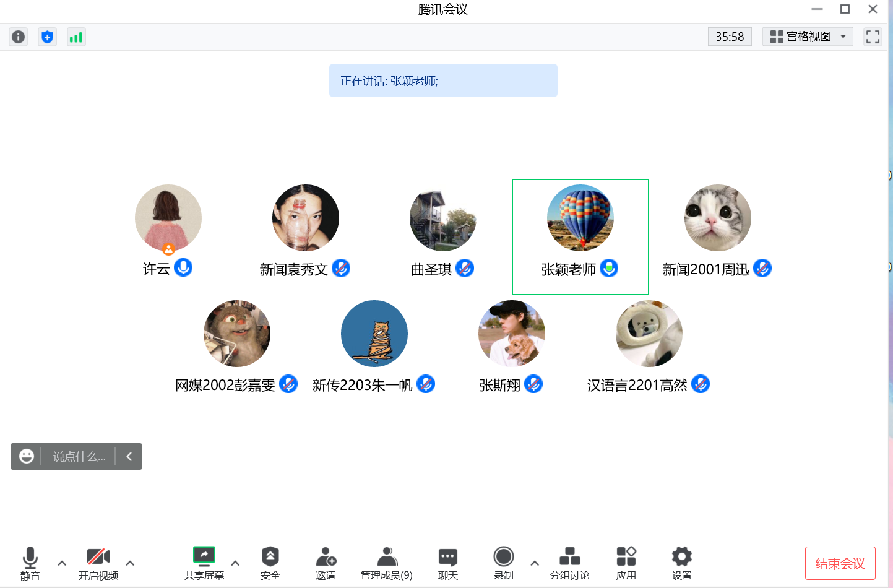Expand audio options arrow next to 静音

coord(62,563)
